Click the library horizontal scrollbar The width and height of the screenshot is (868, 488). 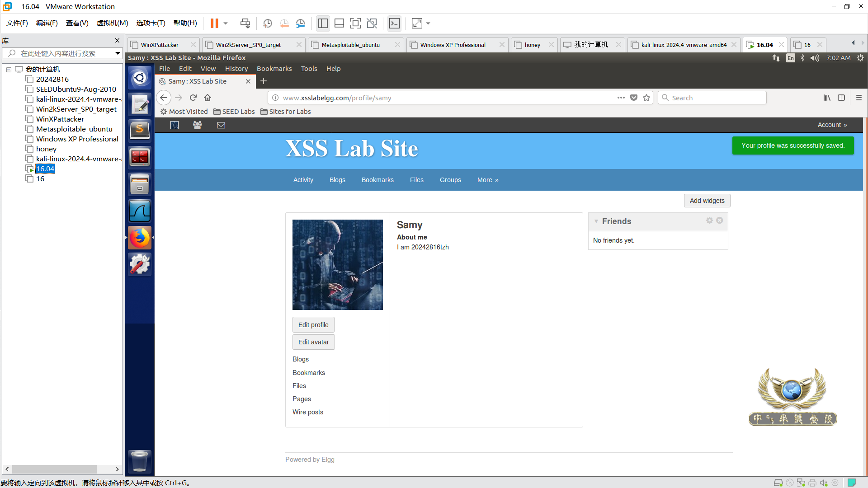[54, 469]
